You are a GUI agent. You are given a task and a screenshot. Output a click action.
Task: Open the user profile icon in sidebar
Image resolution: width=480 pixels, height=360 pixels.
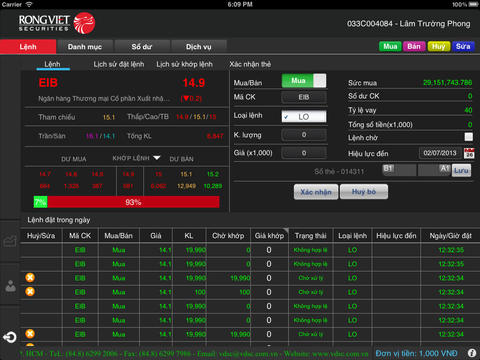(x=10, y=286)
